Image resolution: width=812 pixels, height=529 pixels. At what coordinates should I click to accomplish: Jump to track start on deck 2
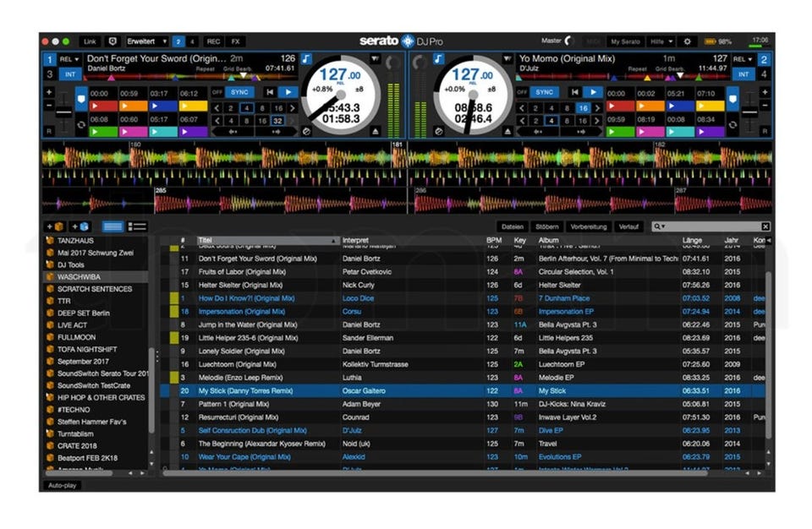click(x=575, y=92)
